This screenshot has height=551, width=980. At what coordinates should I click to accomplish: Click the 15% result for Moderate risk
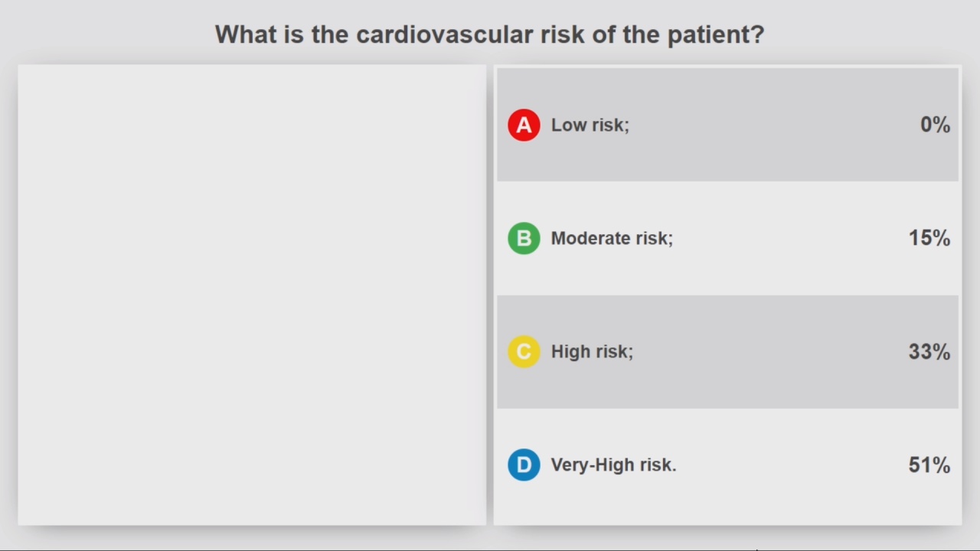click(x=929, y=238)
